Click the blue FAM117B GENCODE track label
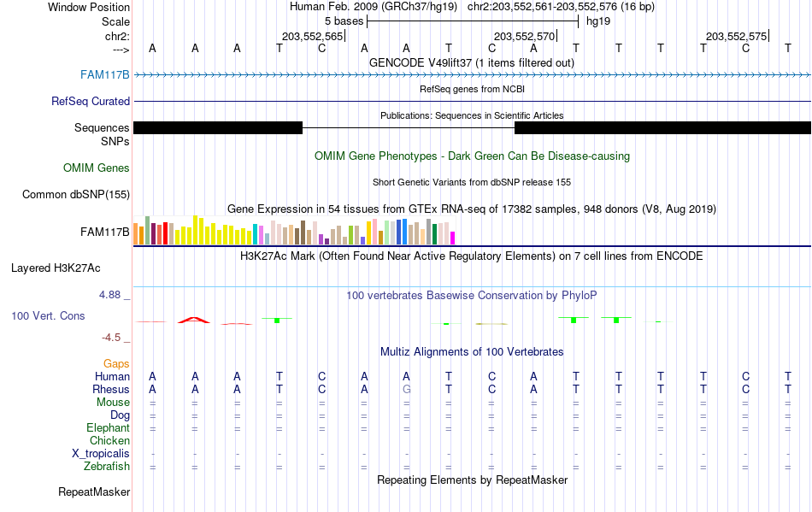 [x=104, y=75]
